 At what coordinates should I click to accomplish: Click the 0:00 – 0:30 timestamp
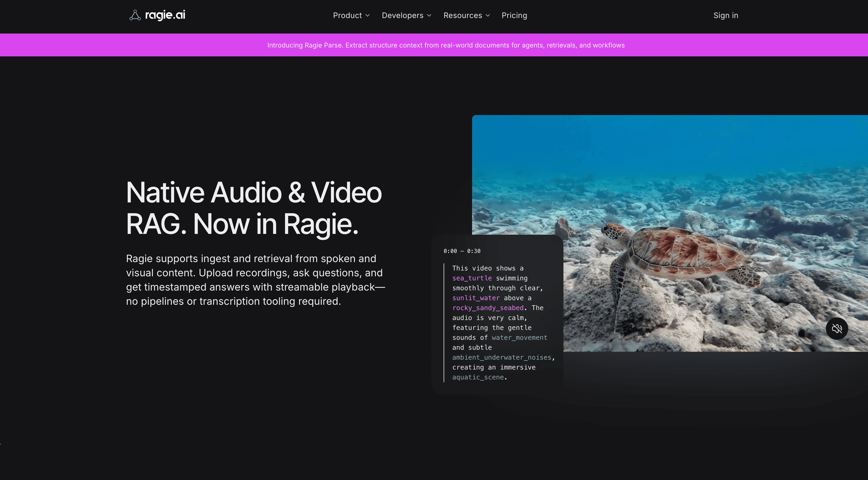click(x=462, y=251)
